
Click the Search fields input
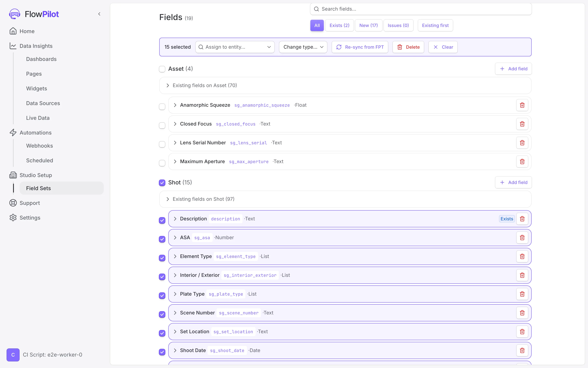coord(421,9)
